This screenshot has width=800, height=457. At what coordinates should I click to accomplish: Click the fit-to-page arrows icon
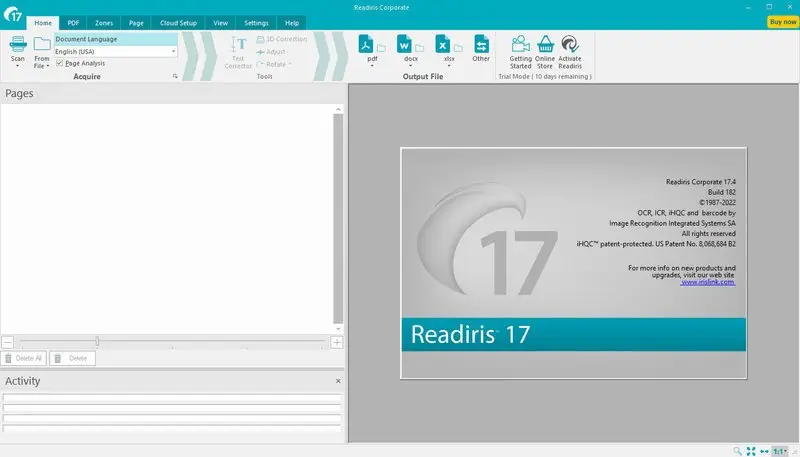[x=751, y=451]
